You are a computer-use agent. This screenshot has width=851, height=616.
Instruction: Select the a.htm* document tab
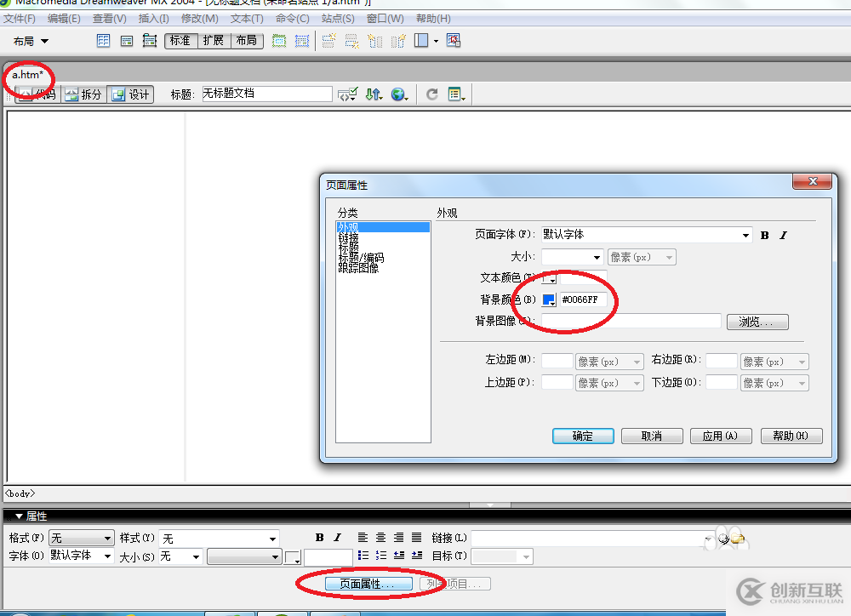click(28, 75)
